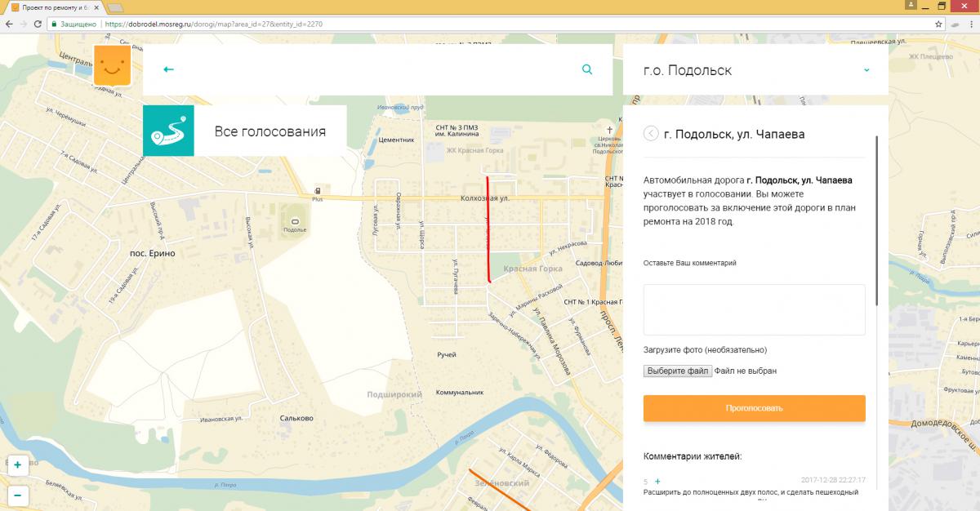This screenshot has height=511, width=980.
Task: Open the Все голосования section
Action: (269, 131)
